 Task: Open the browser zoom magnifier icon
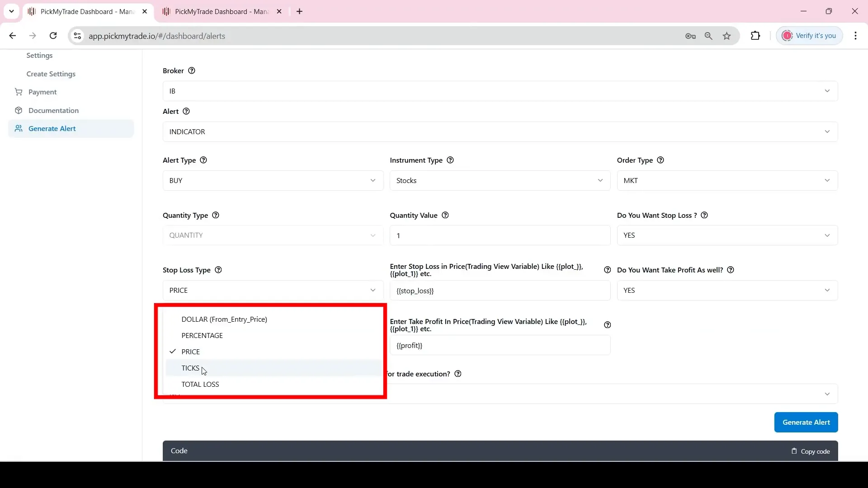coord(708,36)
